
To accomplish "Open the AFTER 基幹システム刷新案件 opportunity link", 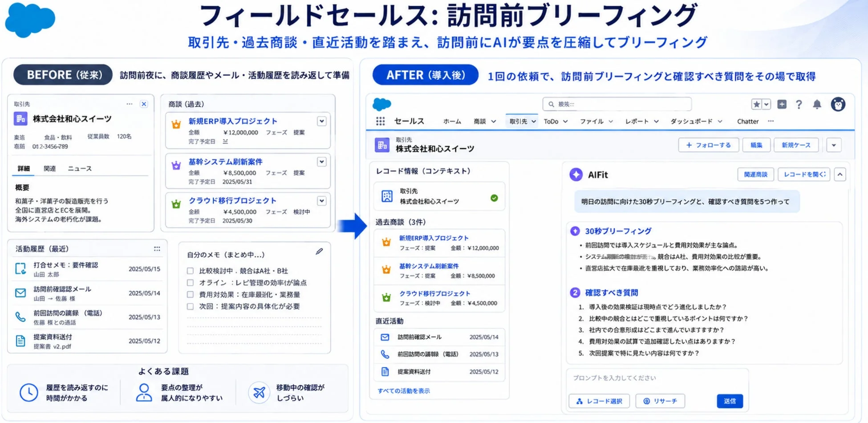I will pyautogui.click(x=429, y=266).
